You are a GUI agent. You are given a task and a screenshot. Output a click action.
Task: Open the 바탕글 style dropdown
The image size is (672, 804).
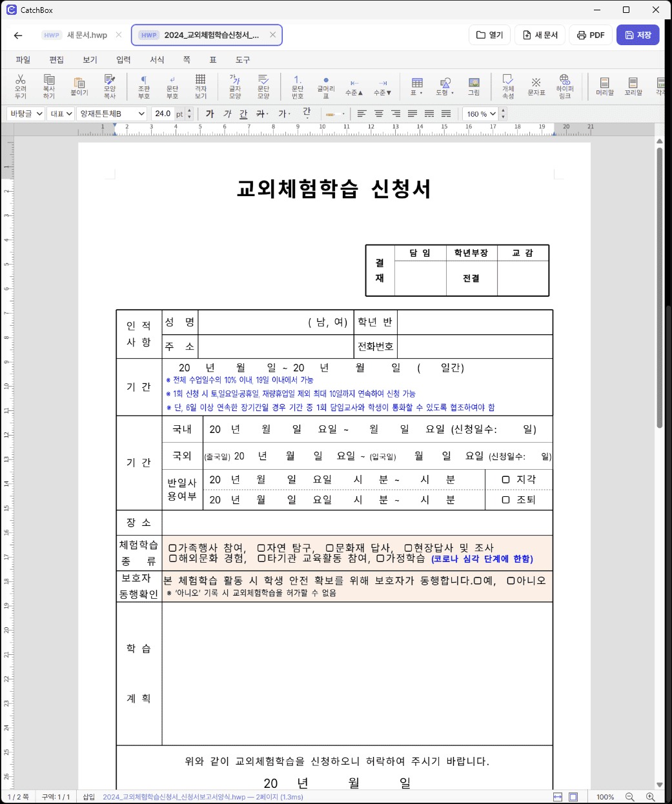click(x=26, y=114)
